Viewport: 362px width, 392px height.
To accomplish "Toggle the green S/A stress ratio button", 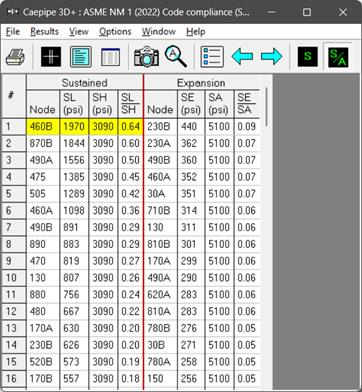I will click(x=338, y=56).
